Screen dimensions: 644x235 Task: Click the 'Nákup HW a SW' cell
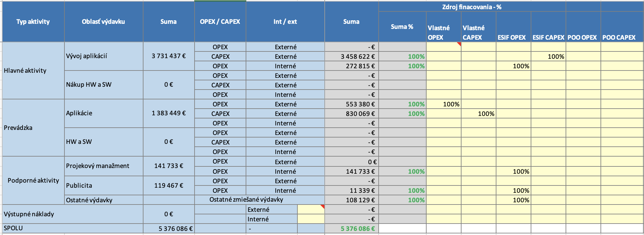click(103, 85)
